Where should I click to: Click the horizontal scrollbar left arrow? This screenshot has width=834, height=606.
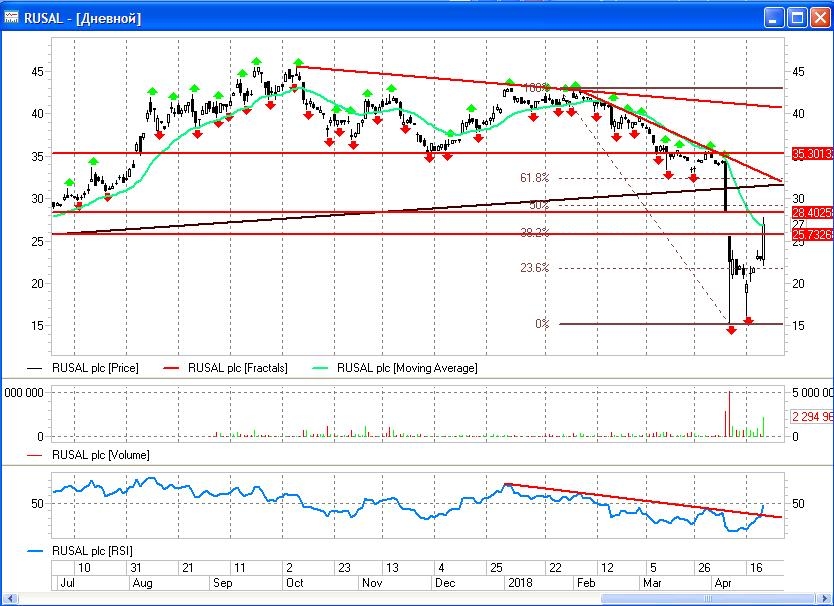[x=11, y=598]
